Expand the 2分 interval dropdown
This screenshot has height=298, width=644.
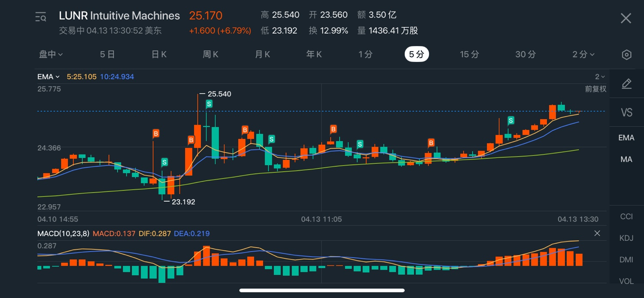pos(583,54)
